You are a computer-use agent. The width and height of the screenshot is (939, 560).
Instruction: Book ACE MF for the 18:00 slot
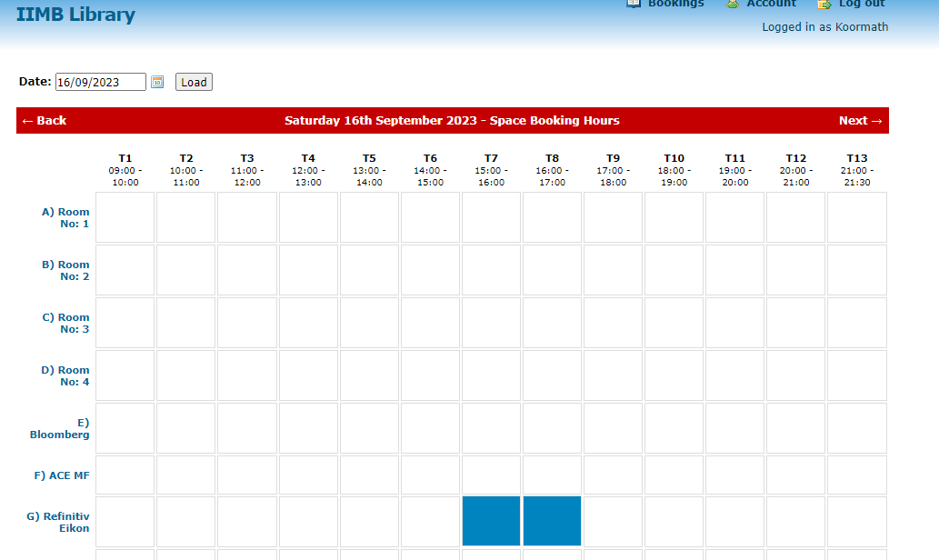[x=674, y=475]
